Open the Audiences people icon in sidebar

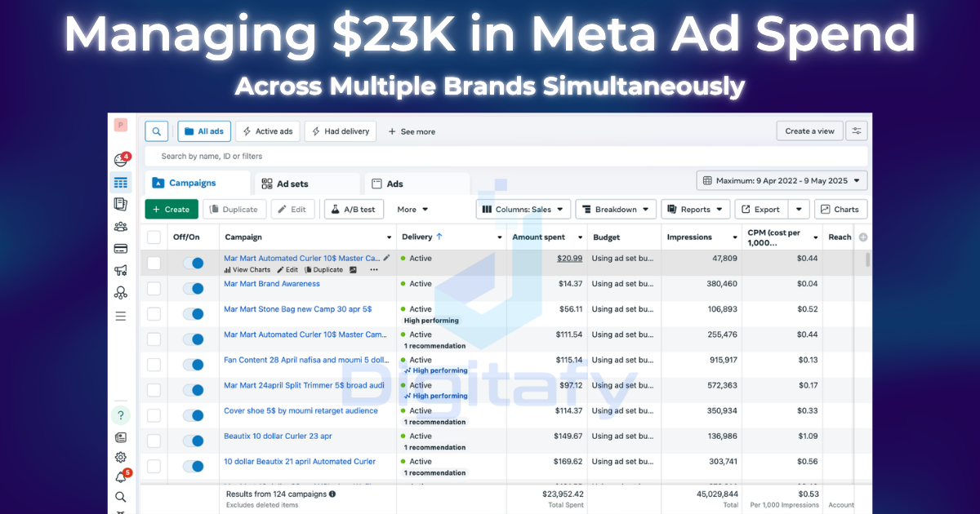[x=121, y=227]
